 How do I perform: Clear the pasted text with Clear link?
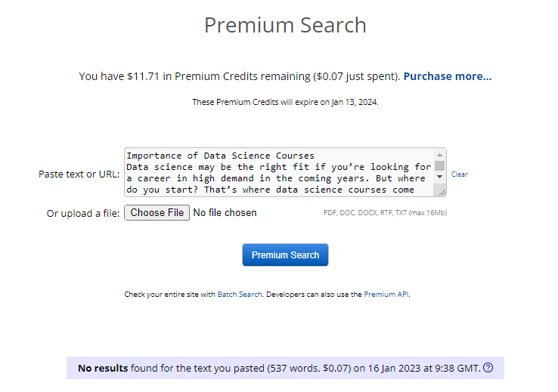click(460, 174)
